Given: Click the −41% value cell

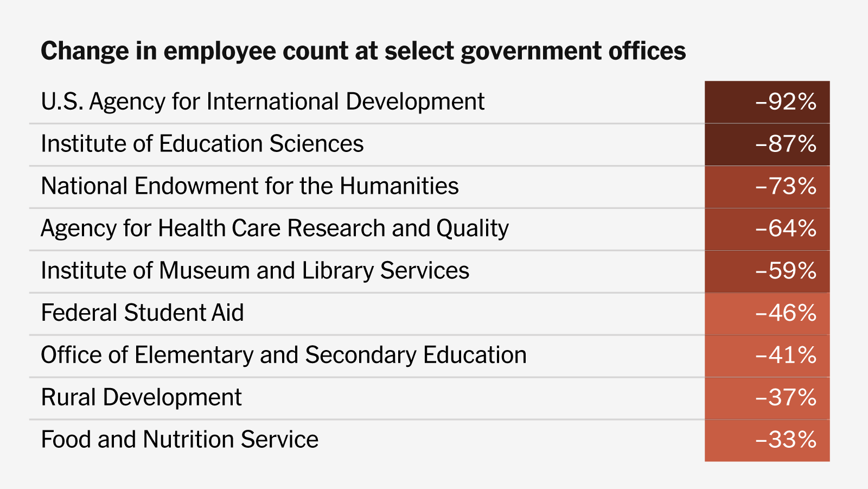Looking at the screenshot, I should pos(767,355).
